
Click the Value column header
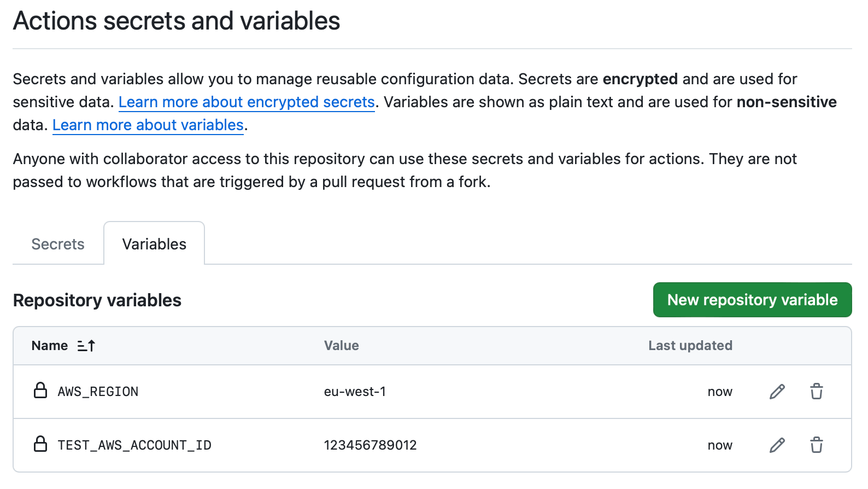point(341,345)
